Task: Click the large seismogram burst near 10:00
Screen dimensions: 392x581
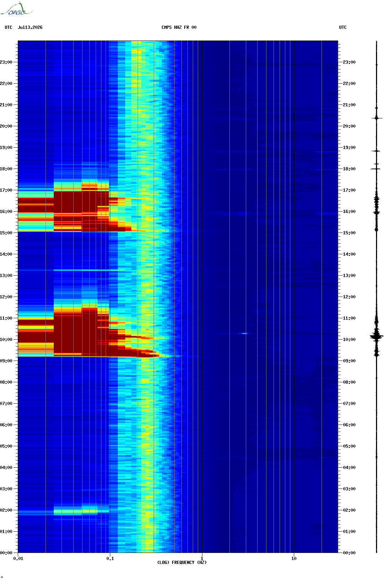Action: coord(377,336)
